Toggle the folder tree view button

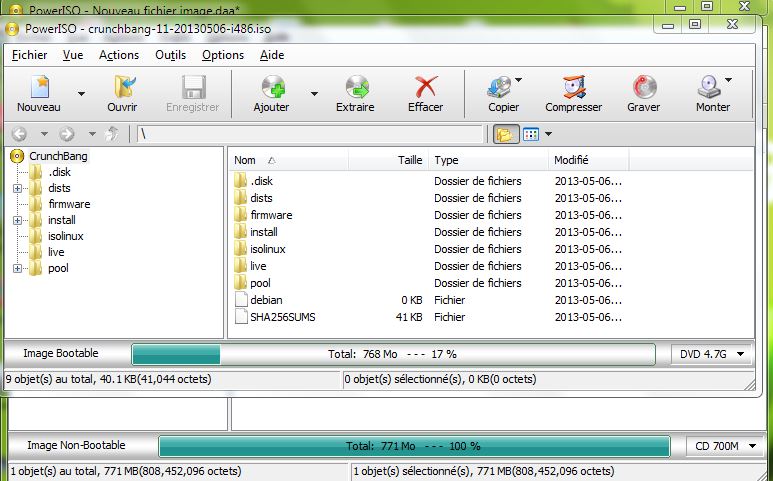tap(506, 134)
